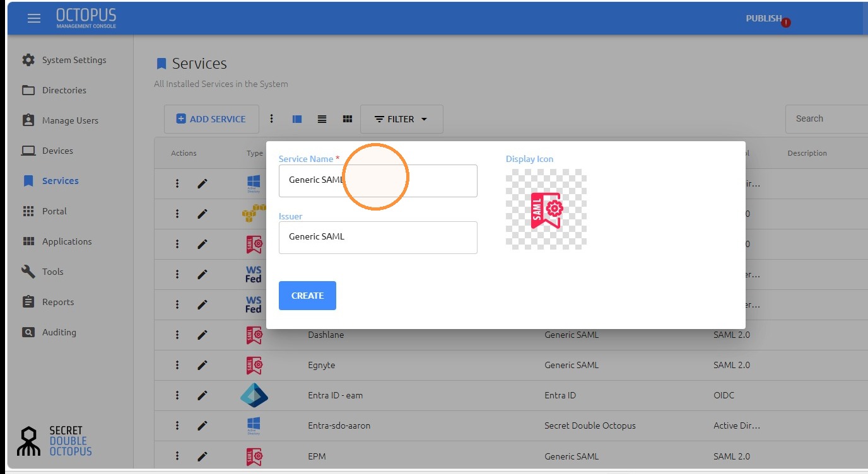Screen dimensions: 868x474
Task: Click the OIDC protocol cell
Action: coord(724,395)
